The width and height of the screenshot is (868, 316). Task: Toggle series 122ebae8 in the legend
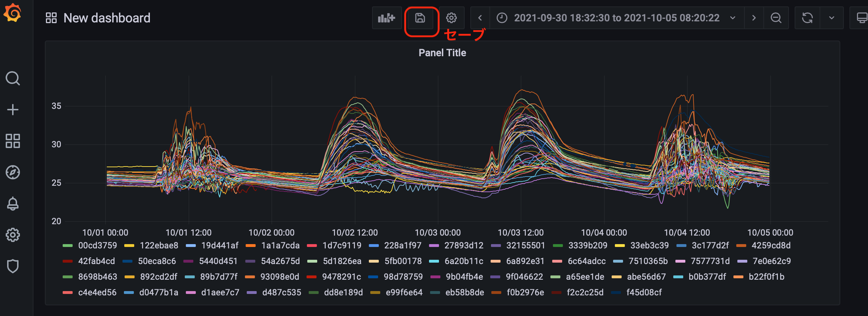coord(159,246)
